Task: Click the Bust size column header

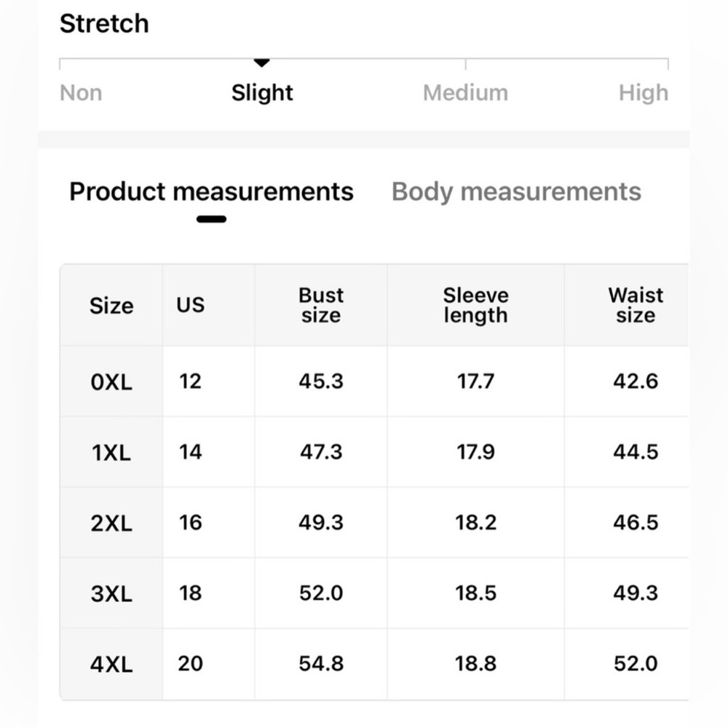Action: (x=321, y=305)
